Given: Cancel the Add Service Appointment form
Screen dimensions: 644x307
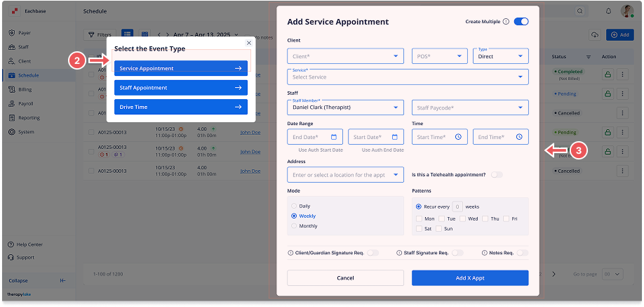Looking at the screenshot, I should (345, 277).
